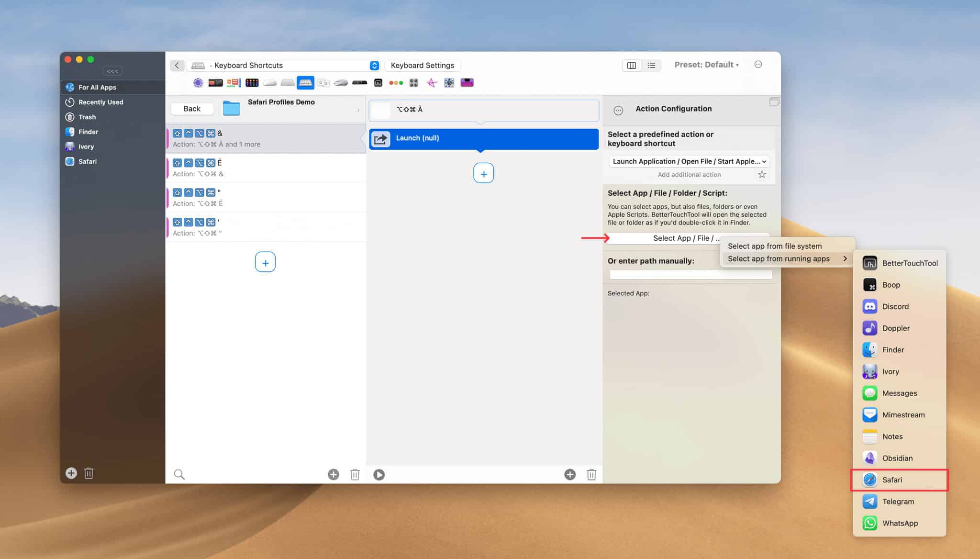This screenshot has width=980, height=559.
Task: Click the back chevron in top toolbar
Action: [177, 65]
